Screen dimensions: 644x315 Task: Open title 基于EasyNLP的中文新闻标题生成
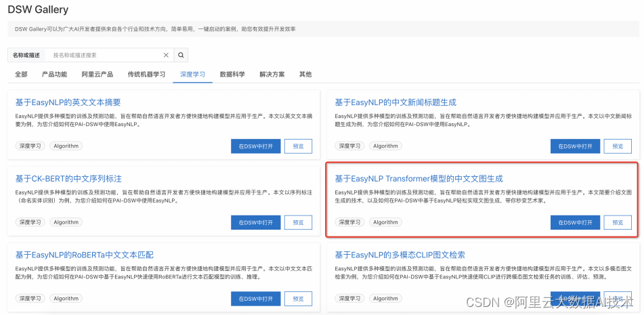point(395,102)
